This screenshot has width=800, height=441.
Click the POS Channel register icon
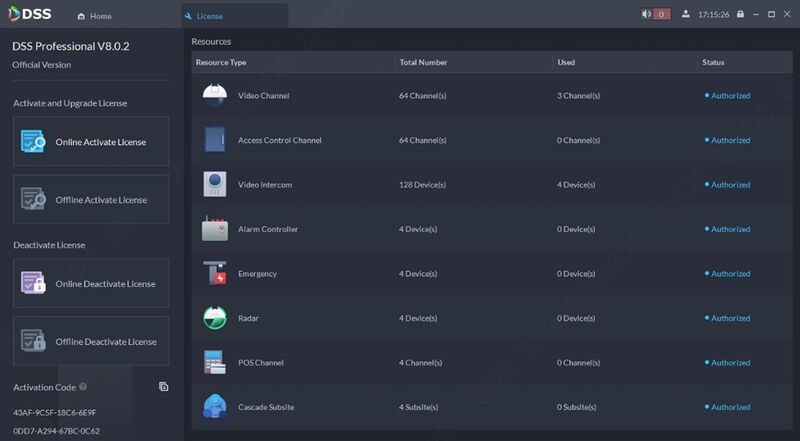(x=215, y=362)
